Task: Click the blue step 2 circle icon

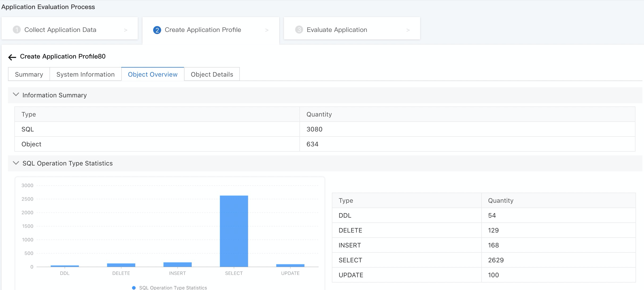Action: pos(157,30)
